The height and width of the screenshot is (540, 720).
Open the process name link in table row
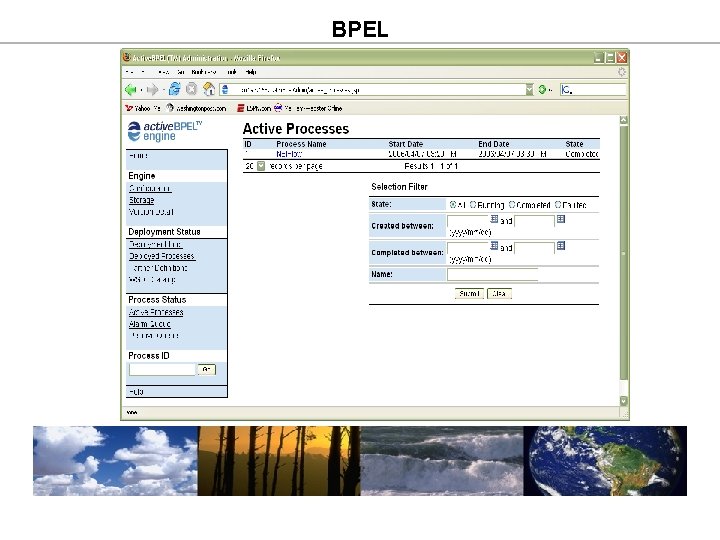coord(289,154)
